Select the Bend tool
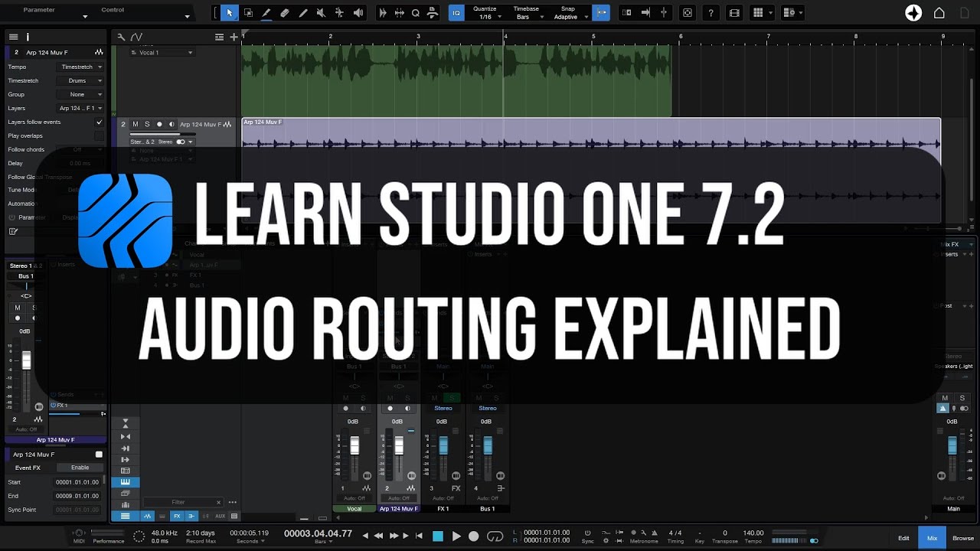The width and height of the screenshot is (980, 551). tap(340, 13)
